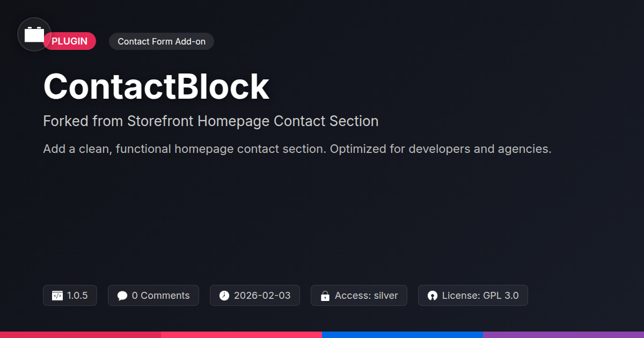
Task: Click the code version icon
Action: pos(57,296)
